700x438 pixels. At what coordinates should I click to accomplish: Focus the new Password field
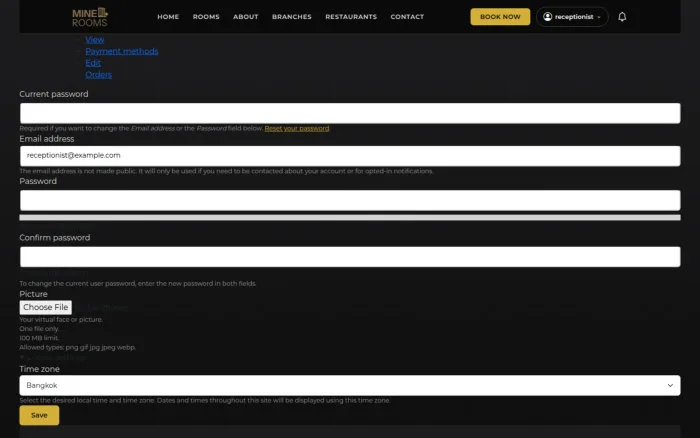pos(350,200)
